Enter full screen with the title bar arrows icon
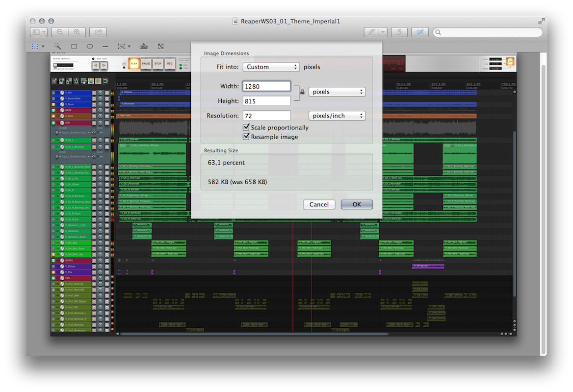The image size is (573, 392). click(541, 22)
